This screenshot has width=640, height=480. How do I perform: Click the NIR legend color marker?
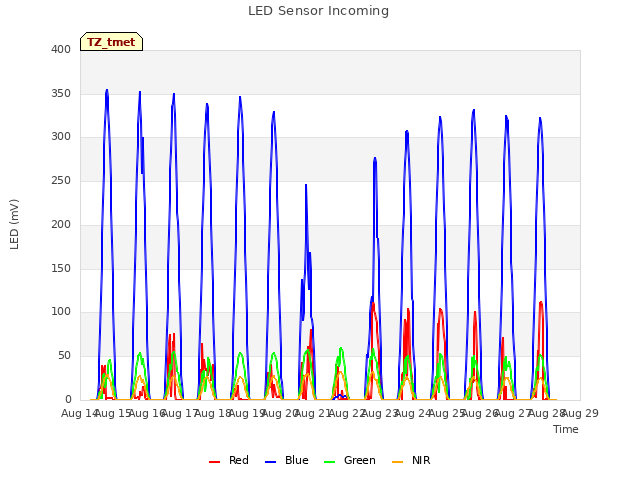coord(397,462)
